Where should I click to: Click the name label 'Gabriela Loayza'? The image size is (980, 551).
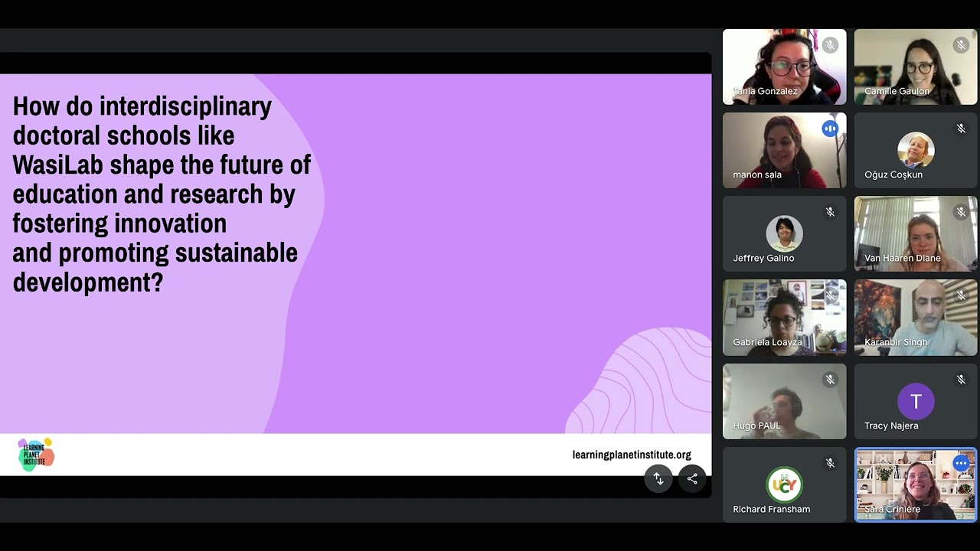767,342
